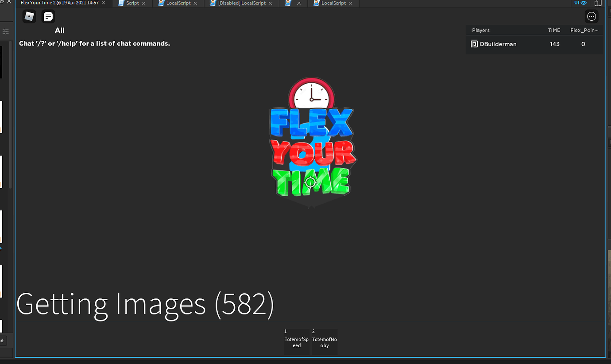Image resolution: width=611 pixels, height=364 pixels.
Task: Select the All chat channel label
Action: click(x=60, y=30)
